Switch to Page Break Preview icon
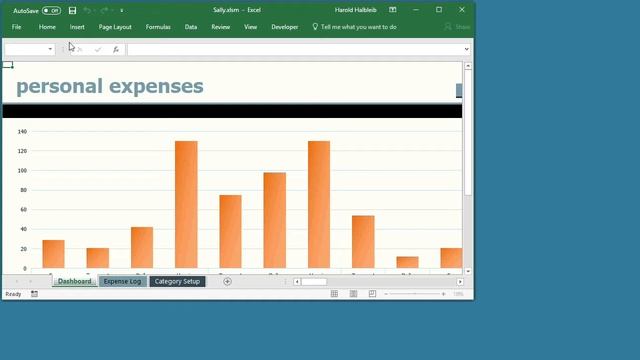This screenshot has height=360, width=640. [x=372, y=294]
